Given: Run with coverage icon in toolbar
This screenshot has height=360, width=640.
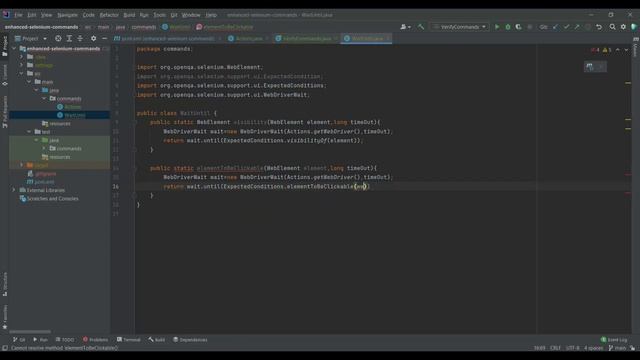Looking at the screenshot, I should coord(518,27).
